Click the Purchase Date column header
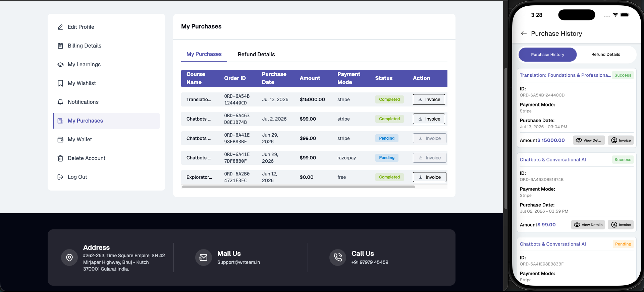Image resolution: width=644 pixels, height=292 pixels. [274, 78]
